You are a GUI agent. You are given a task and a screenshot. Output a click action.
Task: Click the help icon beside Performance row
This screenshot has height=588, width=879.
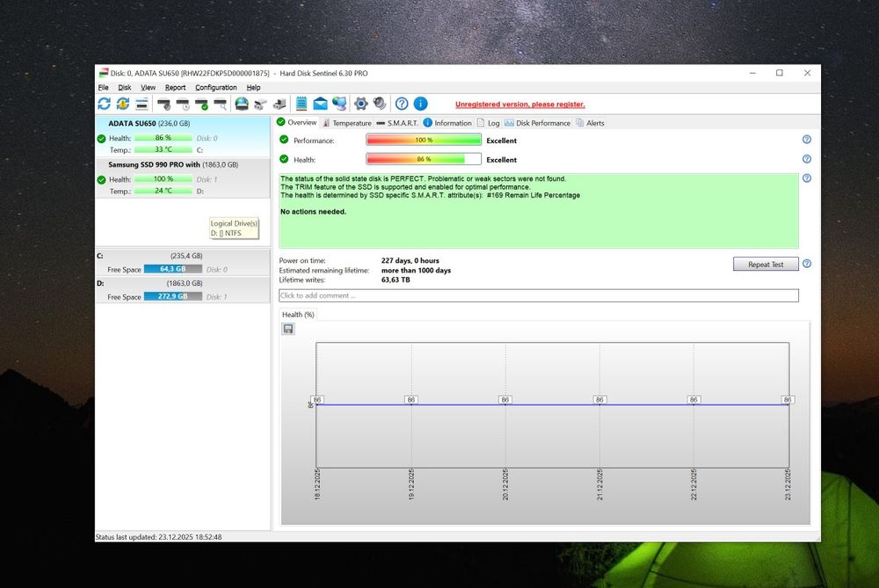807,140
